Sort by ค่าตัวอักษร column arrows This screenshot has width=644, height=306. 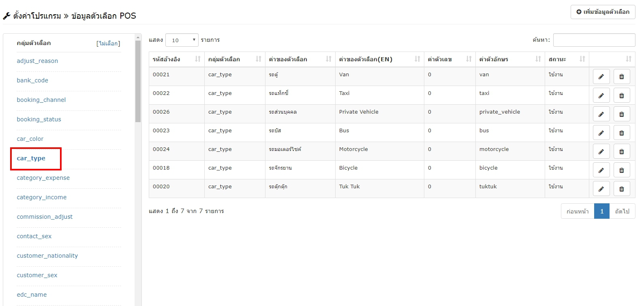coord(538,59)
